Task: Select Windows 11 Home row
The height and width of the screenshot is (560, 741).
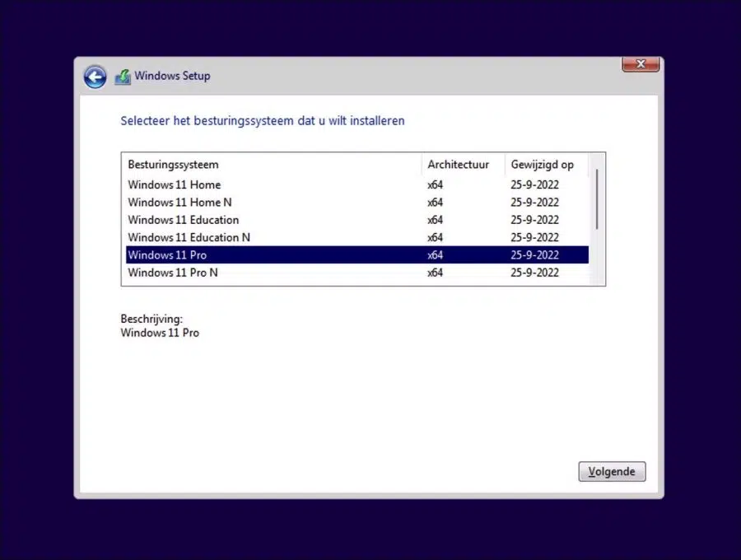Action: (357, 184)
